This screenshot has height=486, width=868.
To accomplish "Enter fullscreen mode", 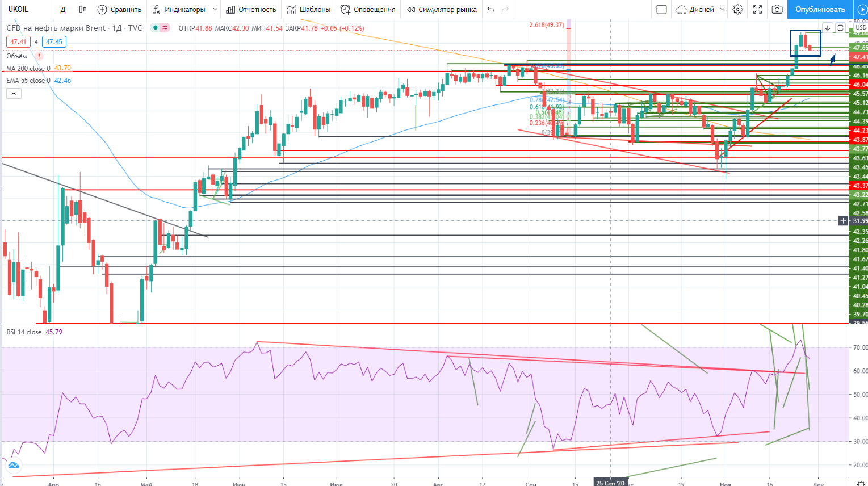I will pyautogui.click(x=757, y=9).
